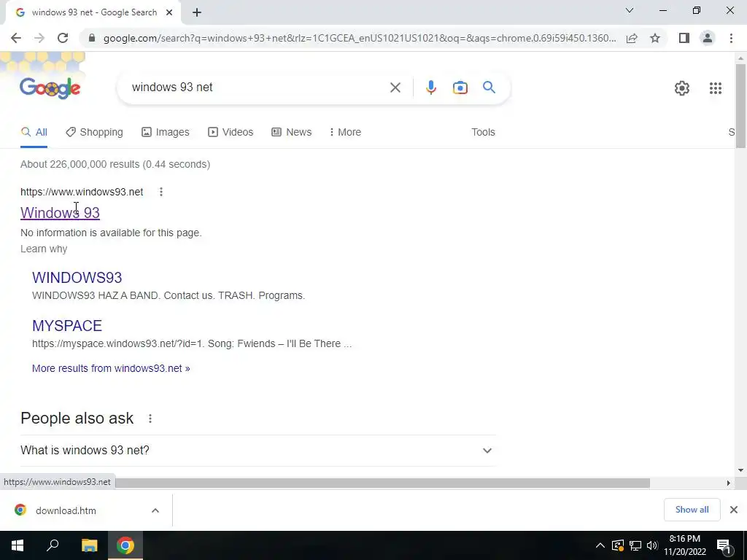
Task: Open the Chrome profile avatar menu
Action: click(708, 38)
